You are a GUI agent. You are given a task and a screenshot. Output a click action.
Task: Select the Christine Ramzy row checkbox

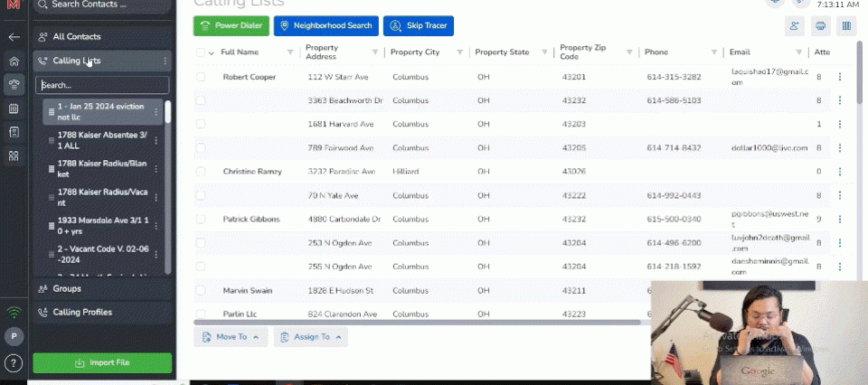click(x=201, y=171)
